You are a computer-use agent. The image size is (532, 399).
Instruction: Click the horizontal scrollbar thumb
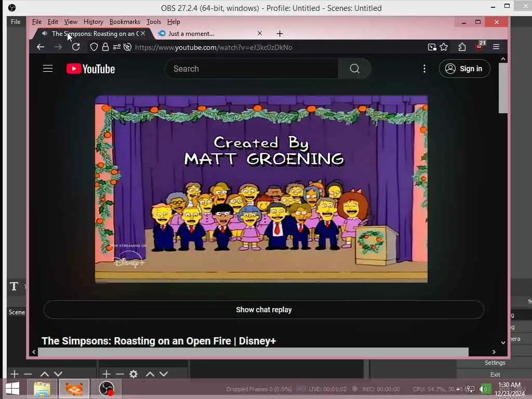coord(253,352)
